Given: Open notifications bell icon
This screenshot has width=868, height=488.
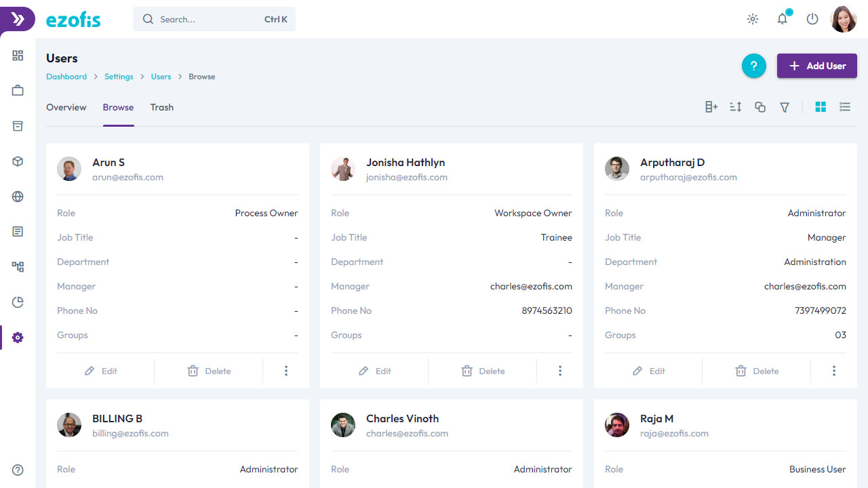Looking at the screenshot, I should [783, 18].
